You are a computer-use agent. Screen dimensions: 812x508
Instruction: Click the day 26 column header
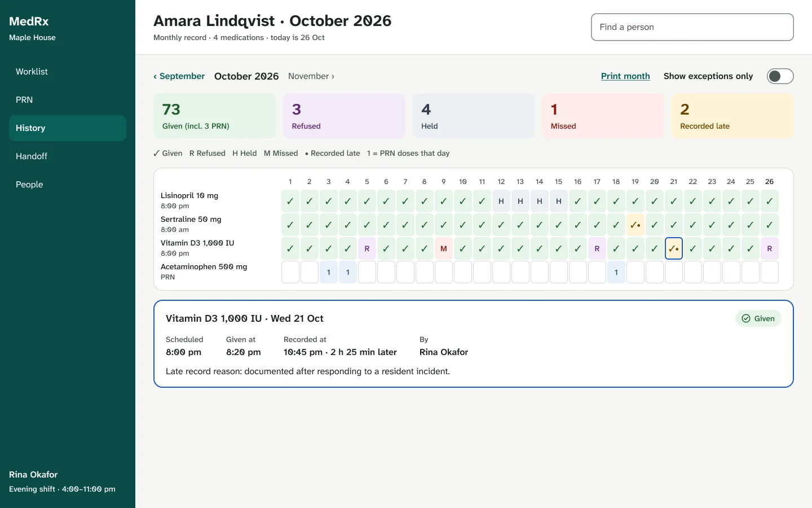point(770,182)
